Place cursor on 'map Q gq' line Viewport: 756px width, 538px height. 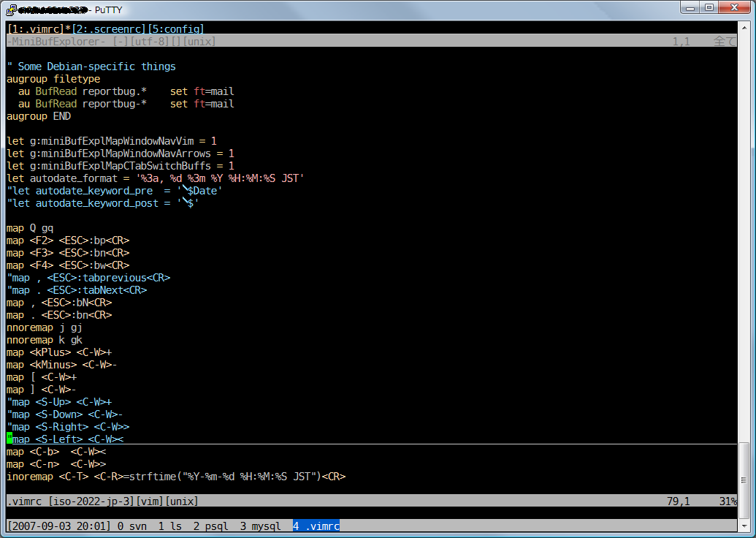(30, 228)
